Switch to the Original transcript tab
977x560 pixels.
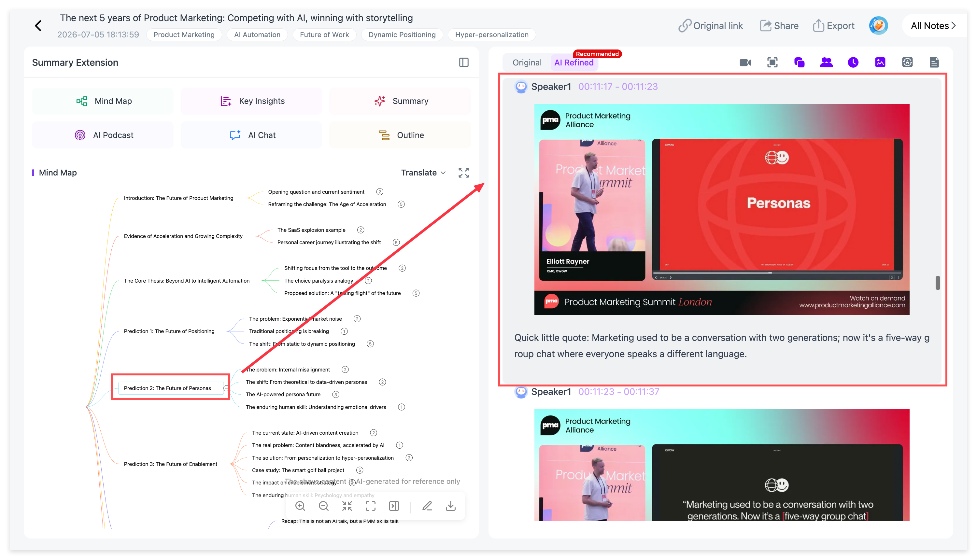(x=527, y=63)
